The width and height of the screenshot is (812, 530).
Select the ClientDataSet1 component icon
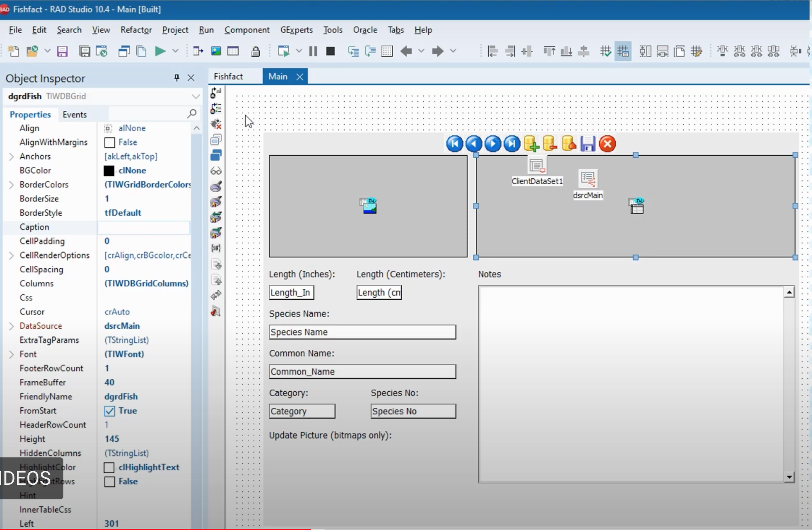537,166
